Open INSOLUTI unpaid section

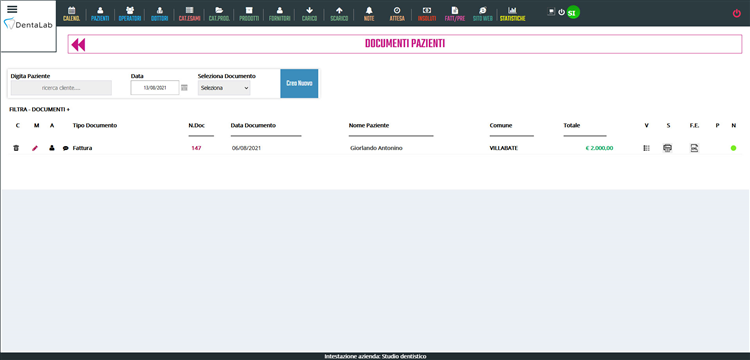pyautogui.click(x=427, y=14)
